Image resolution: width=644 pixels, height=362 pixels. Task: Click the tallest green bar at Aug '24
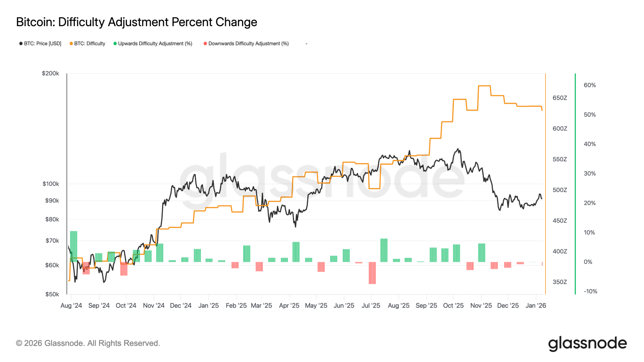pyautogui.click(x=74, y=246)
